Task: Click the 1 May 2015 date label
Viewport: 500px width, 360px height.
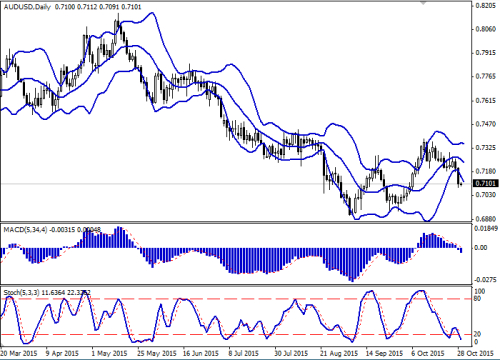Action: click(x=109, y=353)
